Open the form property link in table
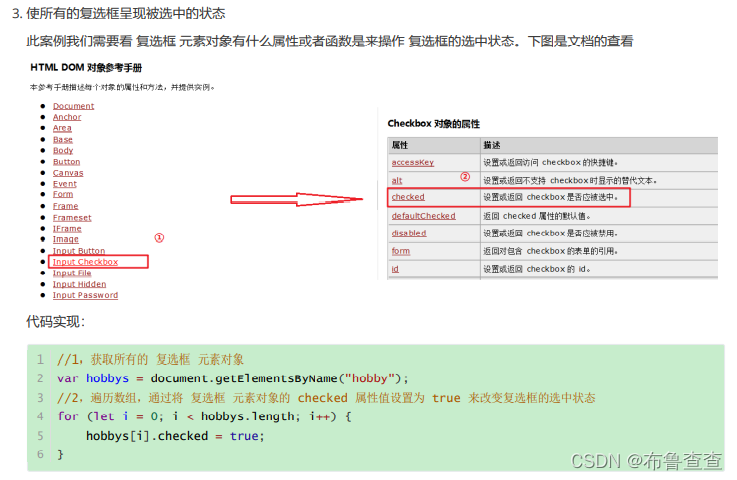The width and height of the screenshot is (737, 480). pyautogui.click(x=400, y=251)
